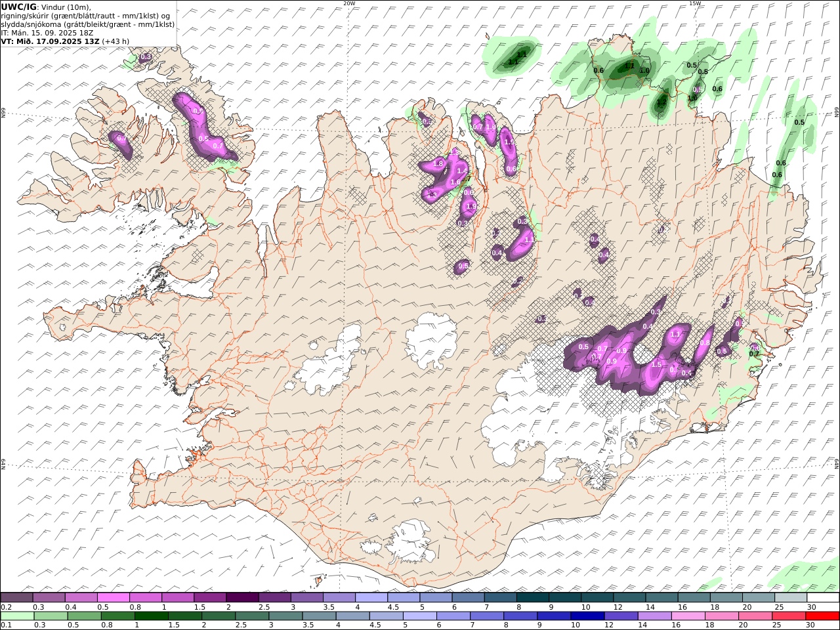Click the bright pink 0.5 swatch in upper legend row
840x630 pixels.
point(114,597)
